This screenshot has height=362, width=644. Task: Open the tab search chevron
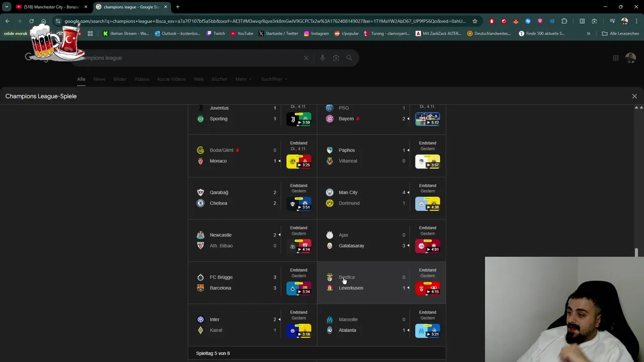point(7,7)
